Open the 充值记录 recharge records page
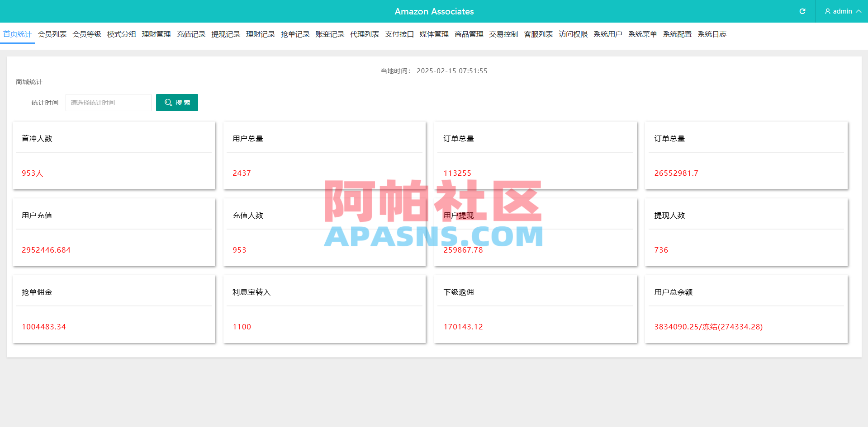The image size is (868, 427). 191,34
